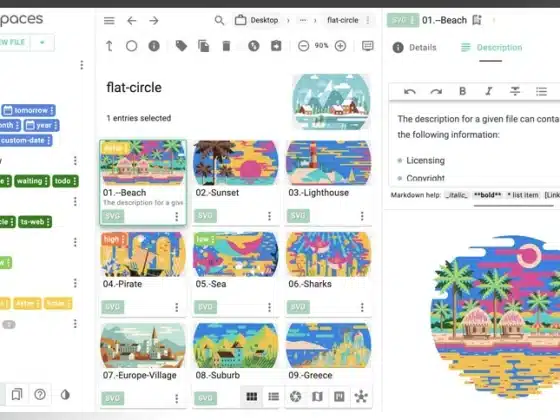Open the Description tab
This screenshot has width=560, height=420.
(491, 48)
